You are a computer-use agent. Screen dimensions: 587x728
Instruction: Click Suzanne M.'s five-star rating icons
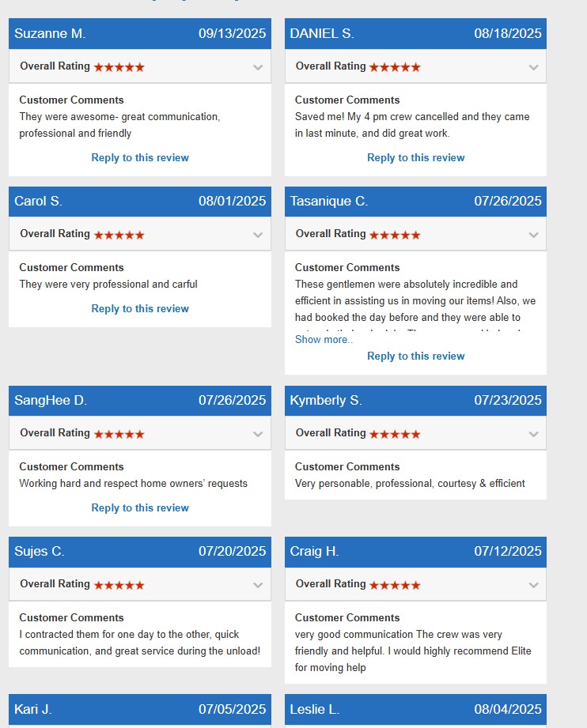119,67
